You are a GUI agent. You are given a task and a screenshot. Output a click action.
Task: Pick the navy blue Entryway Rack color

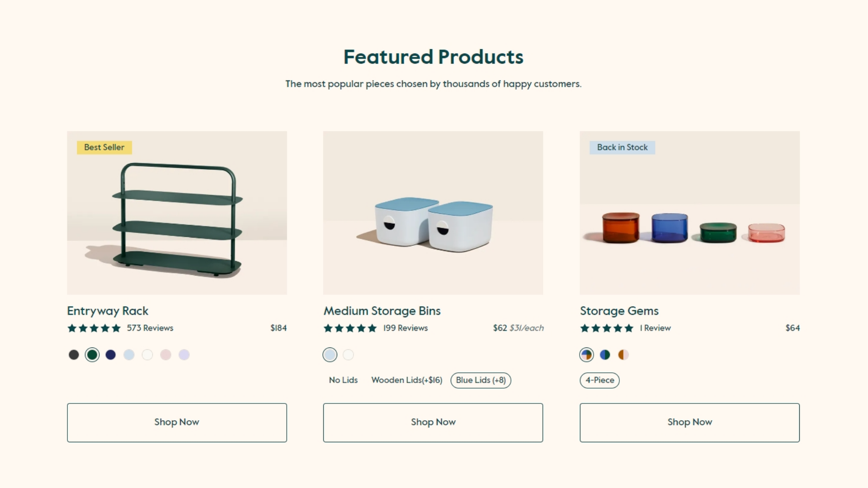[111, 355]
